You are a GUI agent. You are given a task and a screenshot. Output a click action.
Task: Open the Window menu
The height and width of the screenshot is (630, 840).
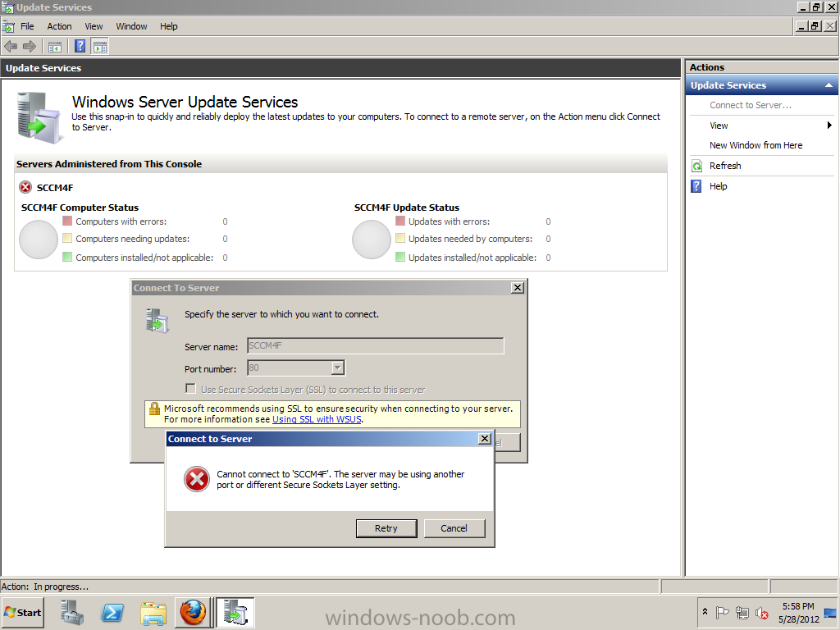[x=131, y=26]
